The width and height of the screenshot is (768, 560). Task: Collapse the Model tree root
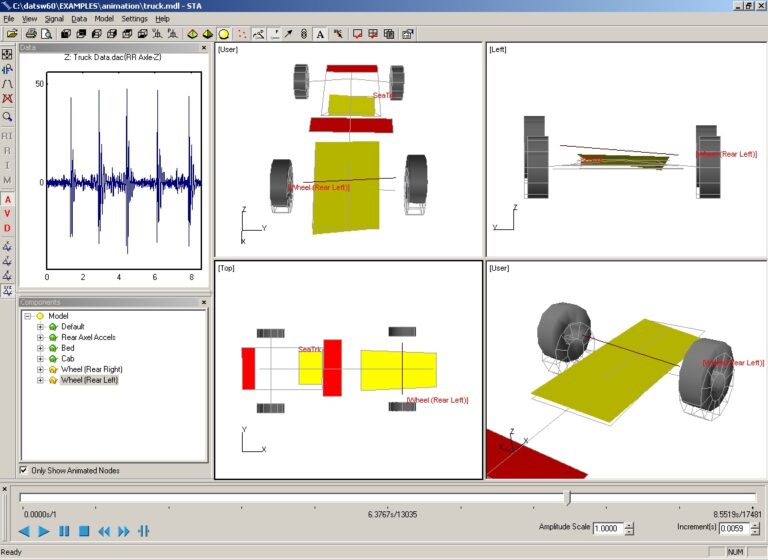tap(28, 316)
